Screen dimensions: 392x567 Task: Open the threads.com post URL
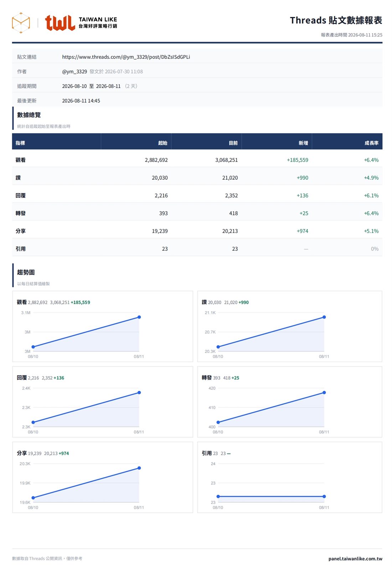(126, 57)
